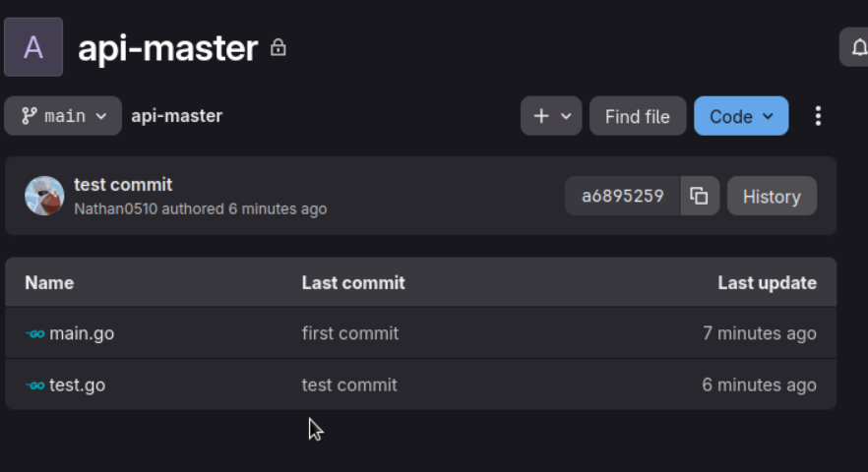The height and width of the screenshot is (472, 868).
Task: Open the notification bell settings
Action: (x=854, y=47)
